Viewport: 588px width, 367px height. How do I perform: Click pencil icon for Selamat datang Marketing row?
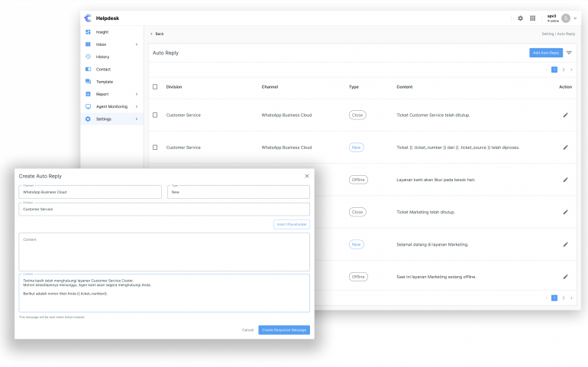point(566,245)
